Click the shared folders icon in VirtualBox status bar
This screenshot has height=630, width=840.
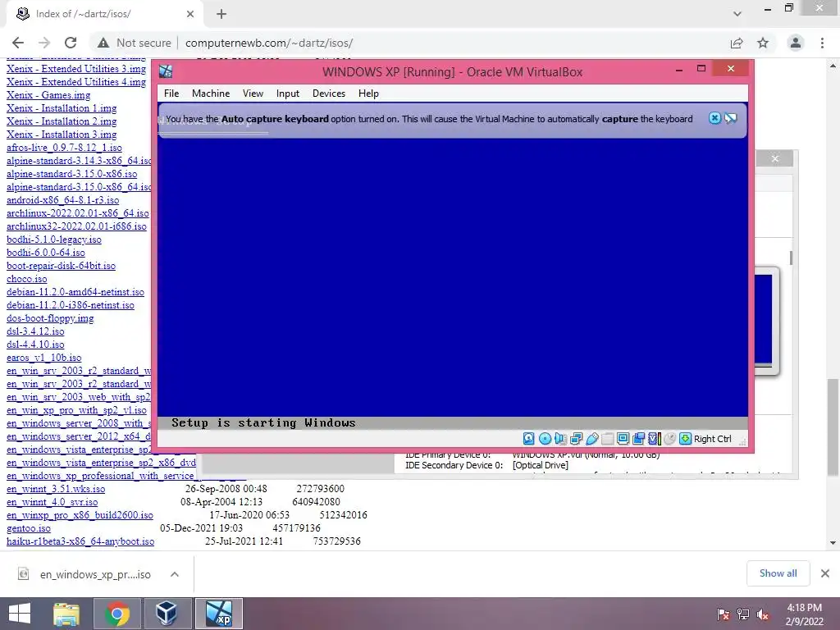(x=608, y=439)
